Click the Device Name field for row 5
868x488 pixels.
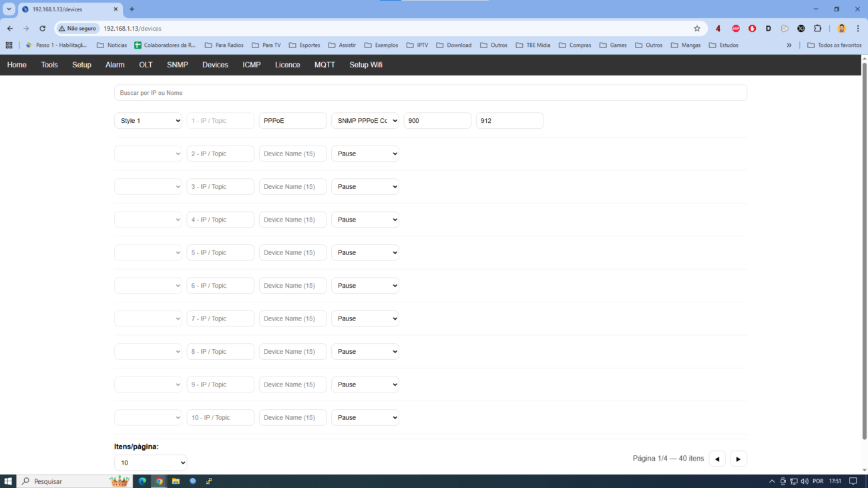[292, 252]
